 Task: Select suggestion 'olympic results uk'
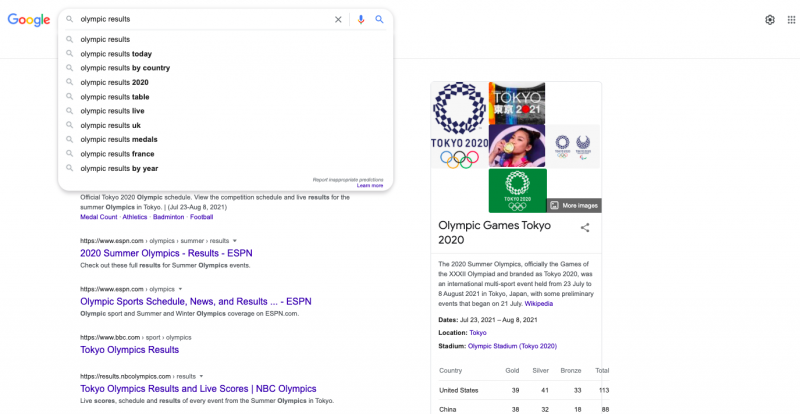pyautogui.click(x=226, y=125)
